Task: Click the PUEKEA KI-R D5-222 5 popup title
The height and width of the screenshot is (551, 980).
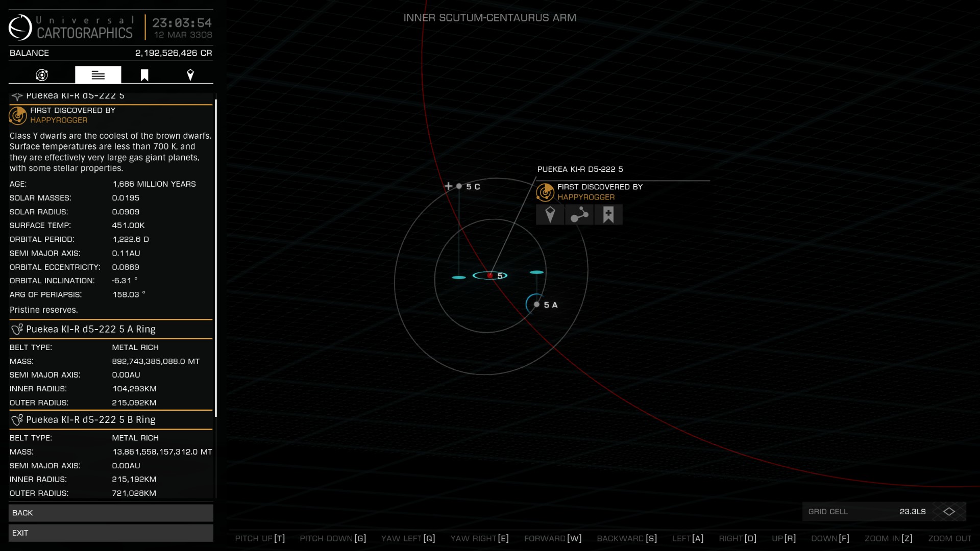Action: pyautogui.click(x=580, y=169)
